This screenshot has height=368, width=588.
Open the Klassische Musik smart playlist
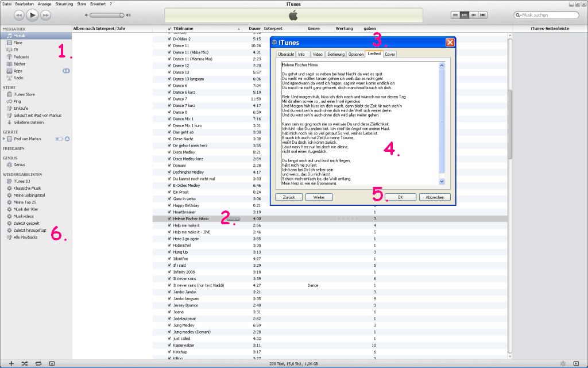pos(27,189)
